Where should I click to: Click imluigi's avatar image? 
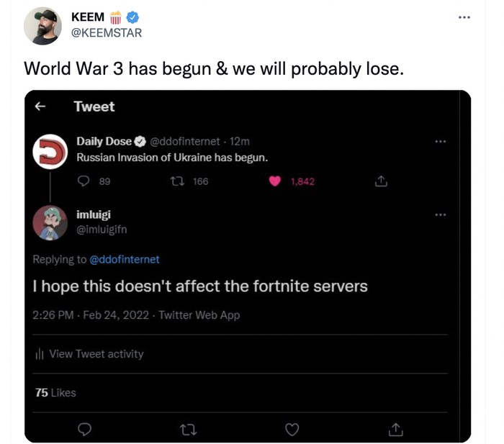[50, 222]
